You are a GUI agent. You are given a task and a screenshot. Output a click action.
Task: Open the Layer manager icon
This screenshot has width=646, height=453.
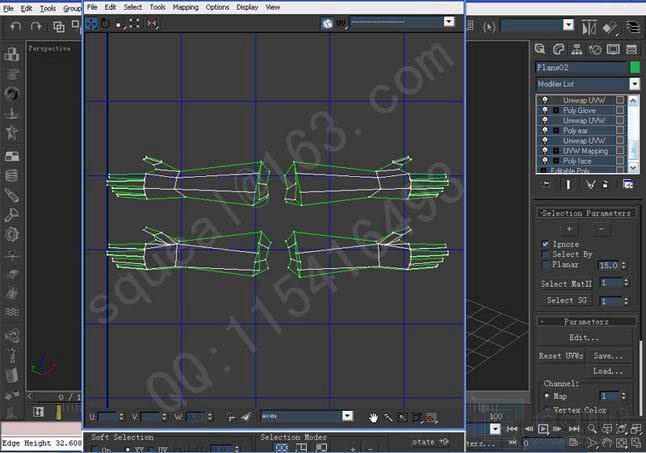pos(632,27)
